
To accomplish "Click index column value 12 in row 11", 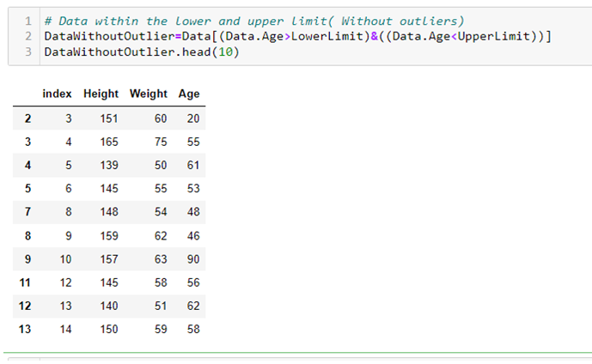I will (65, 283).
